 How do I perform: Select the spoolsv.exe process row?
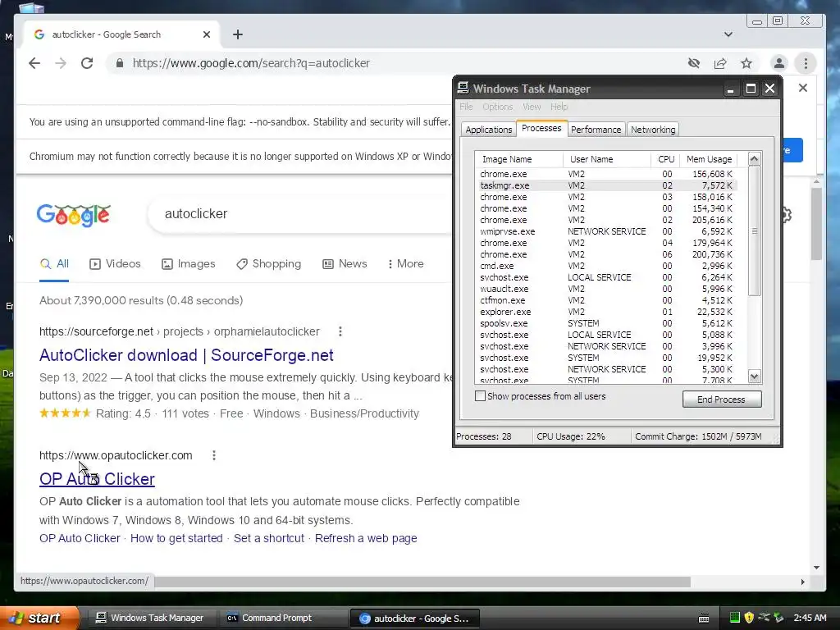click(606, 323)
